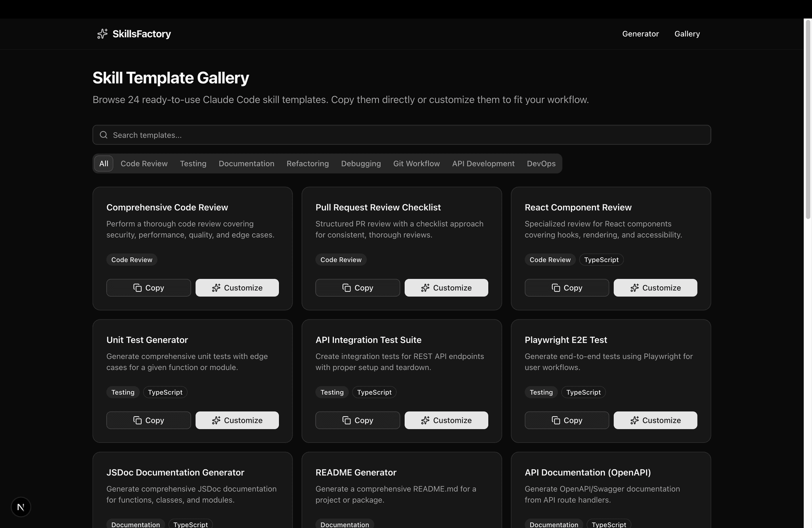
Task: Show DevOps templates tab
Action: click(541, 164)
